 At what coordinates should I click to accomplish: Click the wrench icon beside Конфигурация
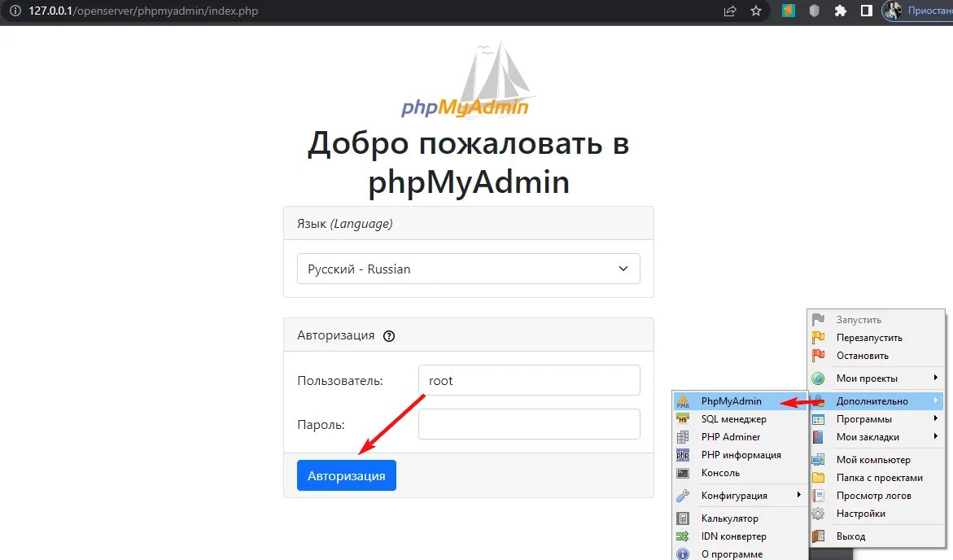683,496
